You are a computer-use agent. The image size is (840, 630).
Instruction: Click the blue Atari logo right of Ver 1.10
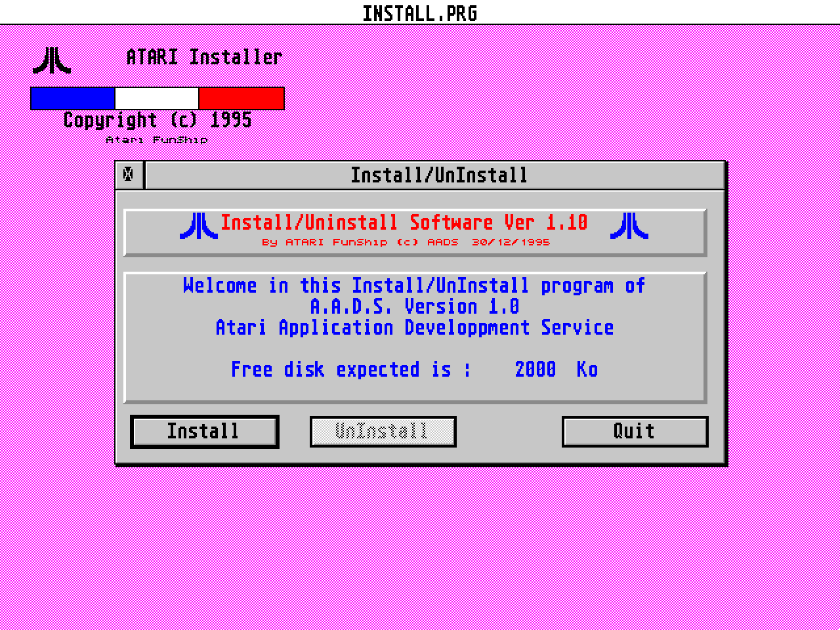[x=629, y=225]
